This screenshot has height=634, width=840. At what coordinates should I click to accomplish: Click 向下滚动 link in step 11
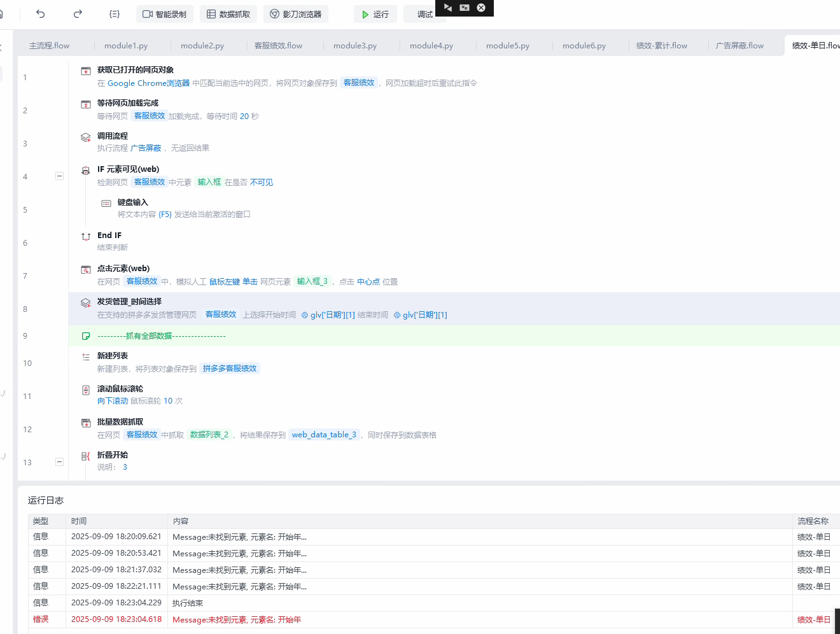click(x=113, y=401)
